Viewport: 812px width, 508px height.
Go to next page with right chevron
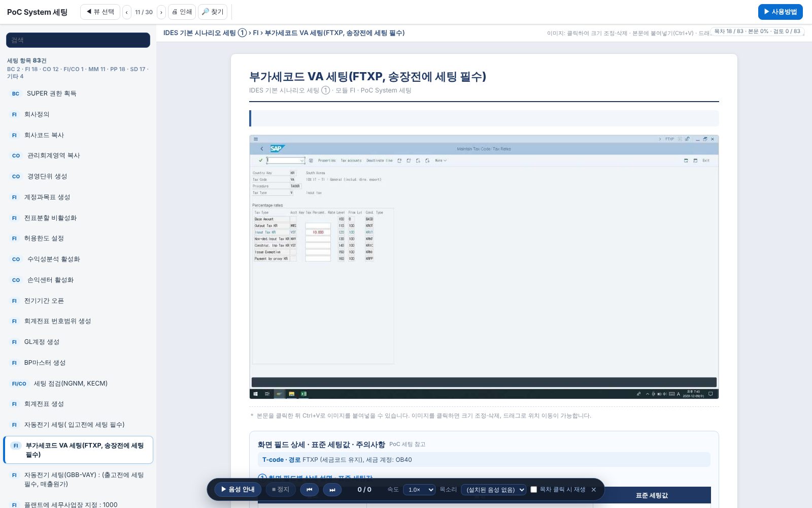click(161, 12)
